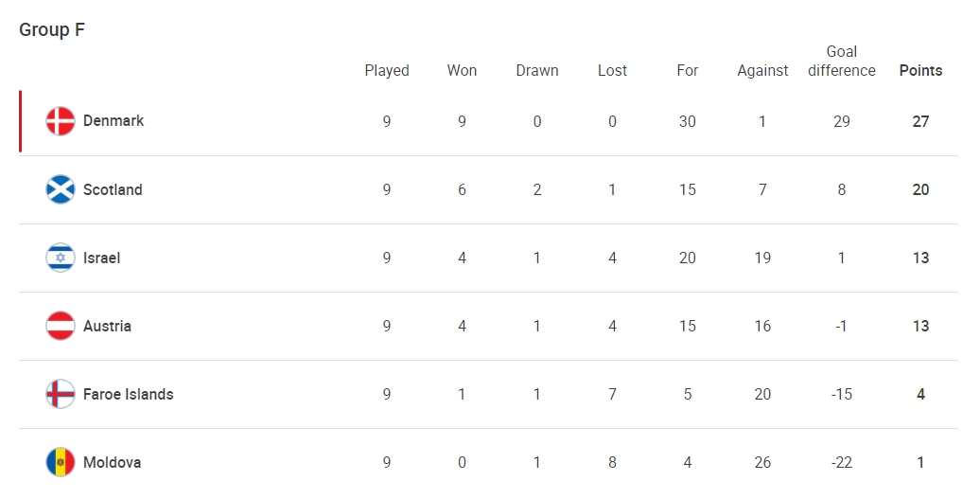Select the Israel team name
This screenshot has width=980, height=499.
[x=102, y=258]
